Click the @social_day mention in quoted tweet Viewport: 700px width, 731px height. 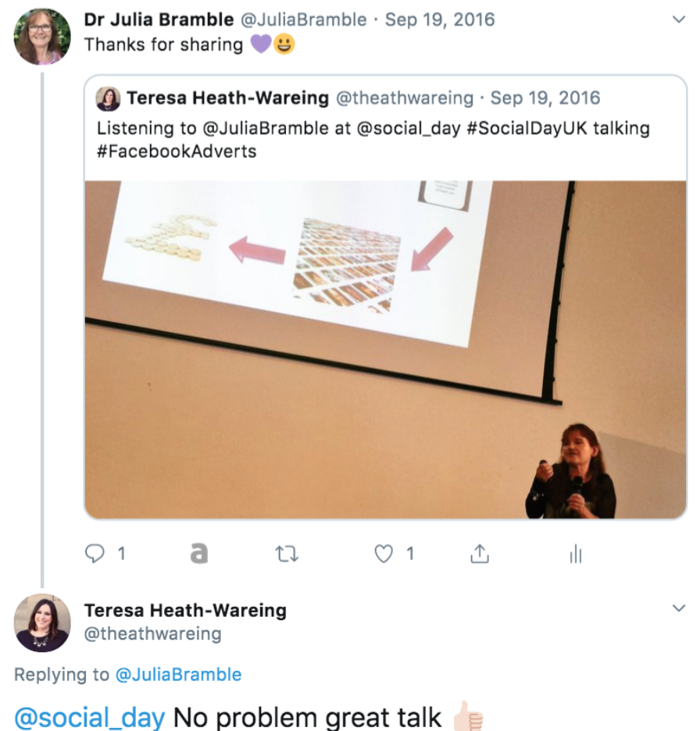[409, 128]
